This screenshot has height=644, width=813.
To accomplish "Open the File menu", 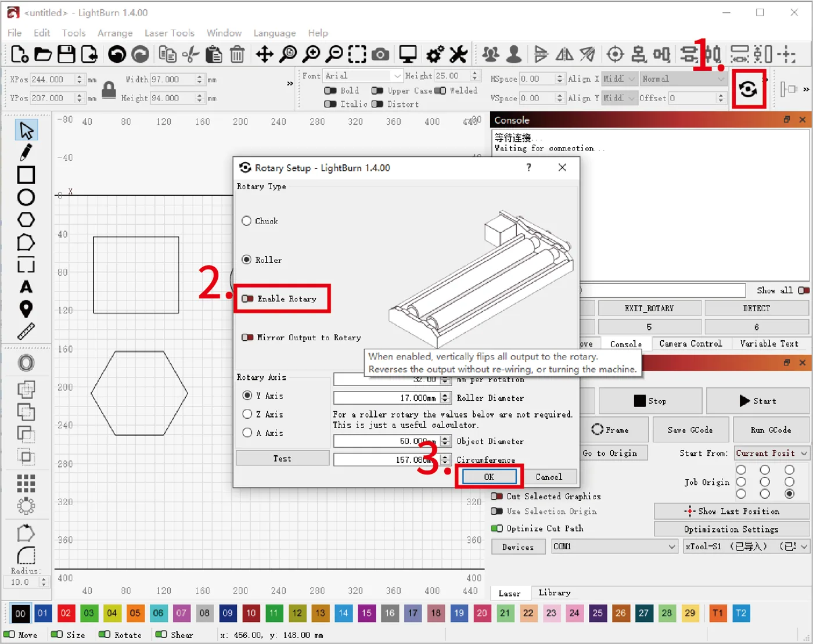I will click(15, 33).
